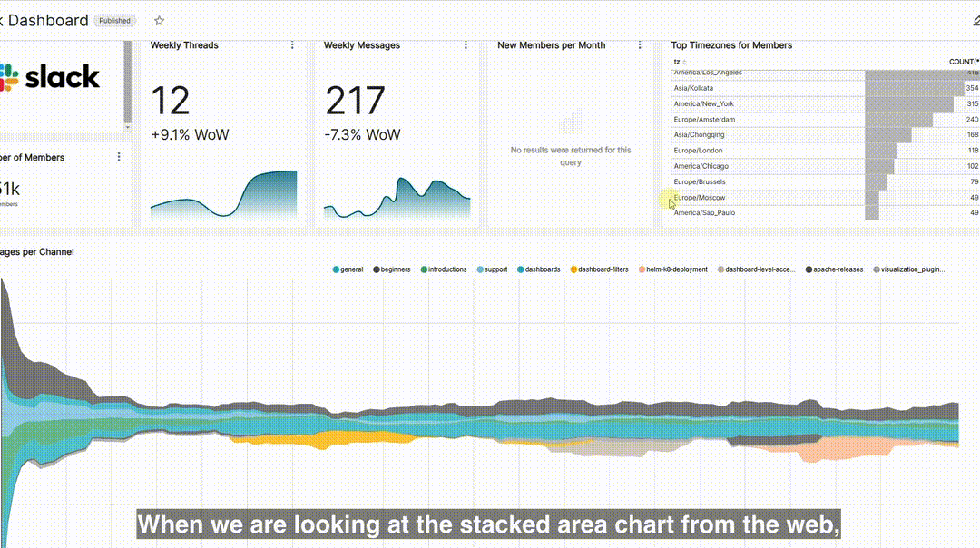Toggle dashboard-filters legend color swatch

(573, 269)
